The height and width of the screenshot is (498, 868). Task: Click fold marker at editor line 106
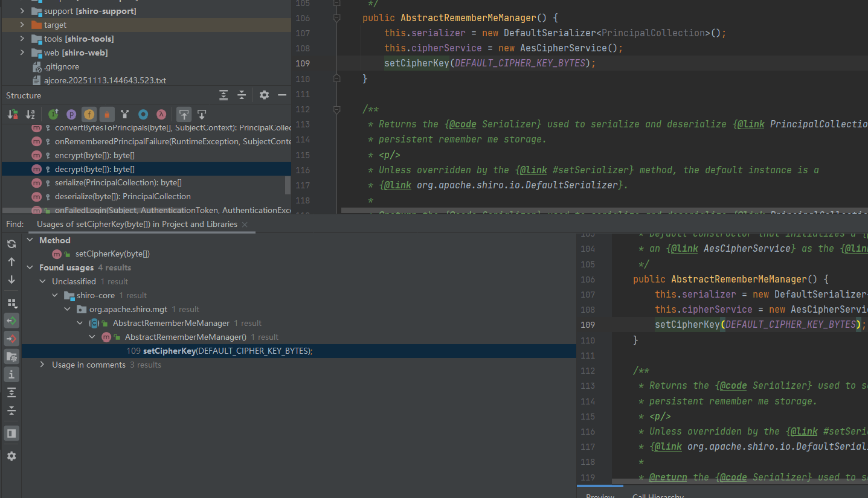click(337, 18)
